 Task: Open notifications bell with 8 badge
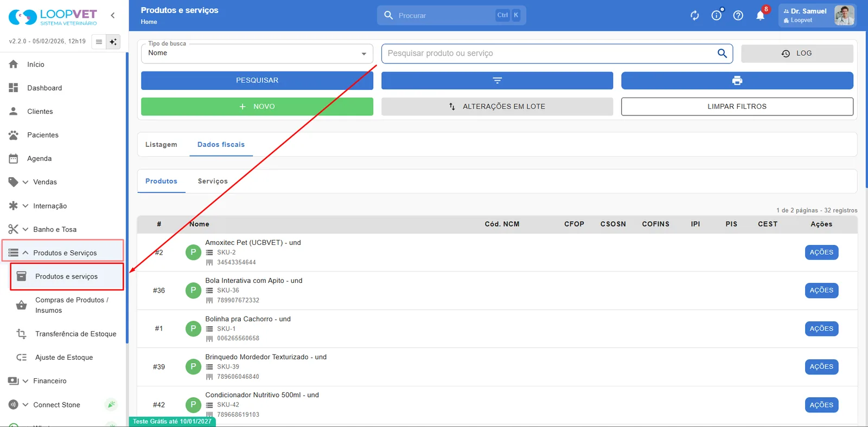pos(761,15)
